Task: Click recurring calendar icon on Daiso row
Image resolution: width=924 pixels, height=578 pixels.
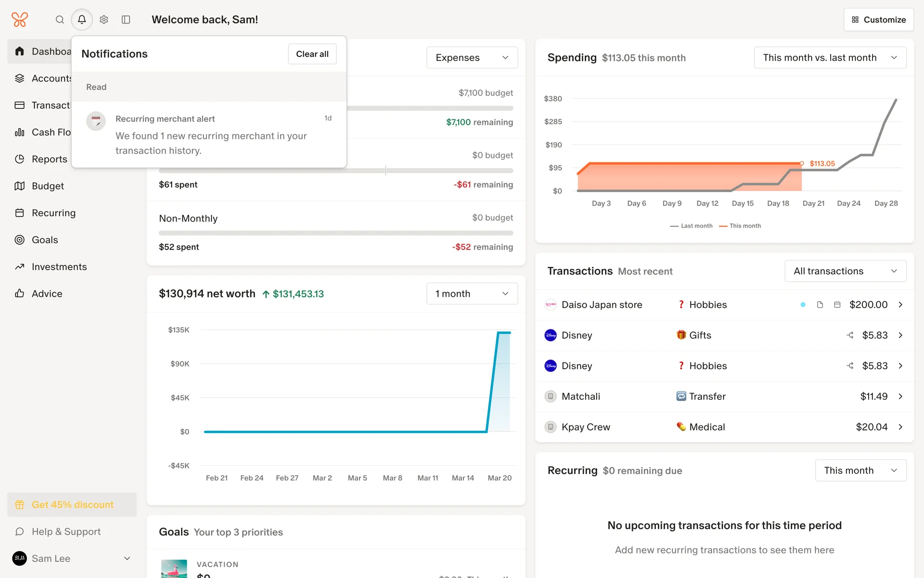Action: coord(837,305)
